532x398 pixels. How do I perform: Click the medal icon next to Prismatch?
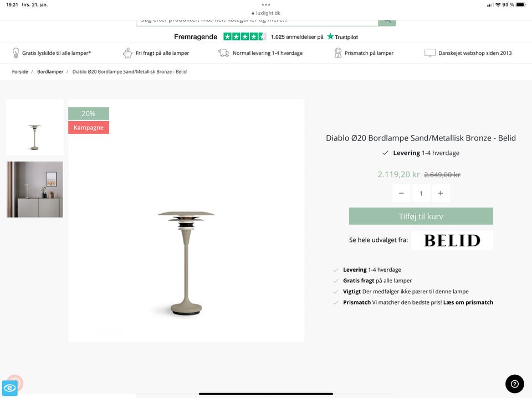coord(338,53)
